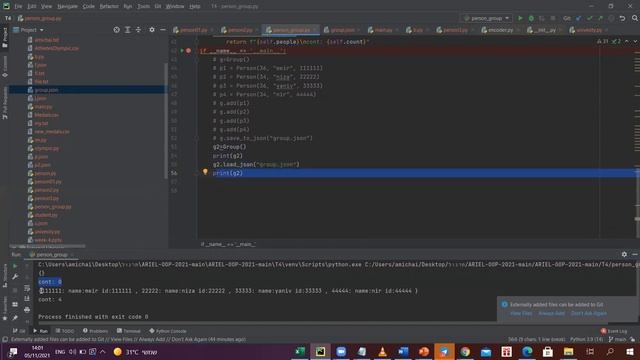Open the Event Log button
Screen dimensions: 640x360
[614, 331]
